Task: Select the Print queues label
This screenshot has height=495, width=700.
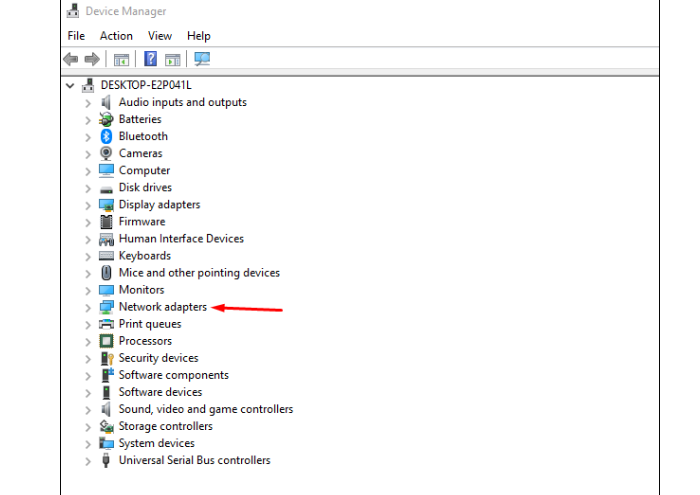Action: click(150, 324)
